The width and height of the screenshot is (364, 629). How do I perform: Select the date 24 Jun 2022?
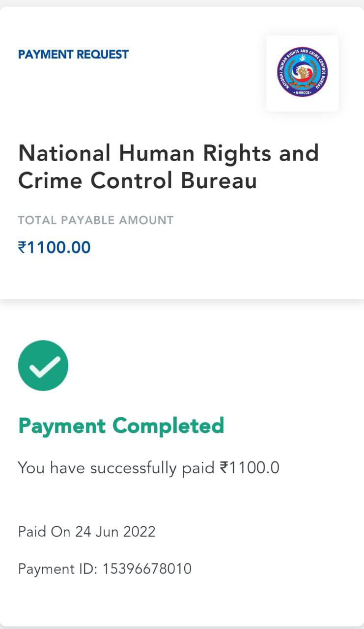click(x=115, y=531)
